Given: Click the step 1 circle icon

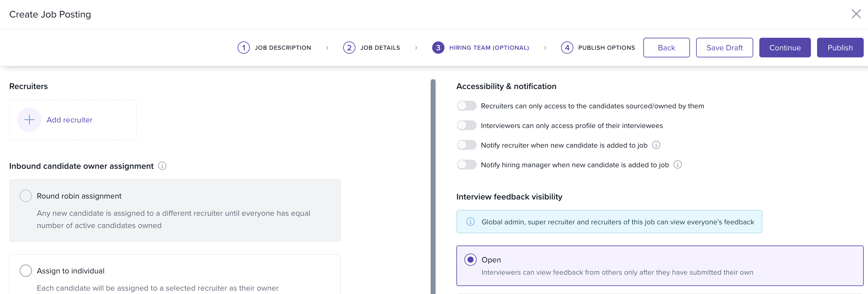Looking at the screenshot, I should pos(243,48).
